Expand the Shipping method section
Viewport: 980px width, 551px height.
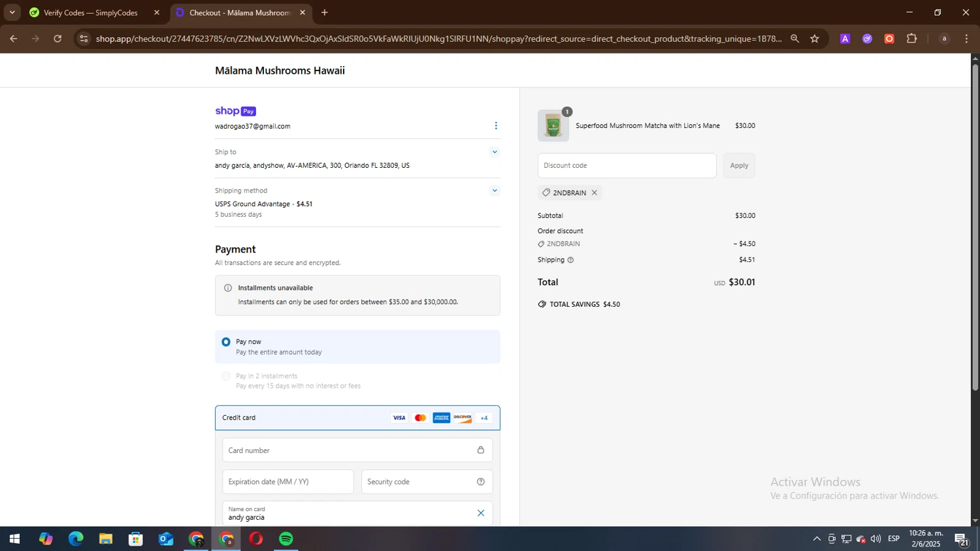tap(495, 191)
